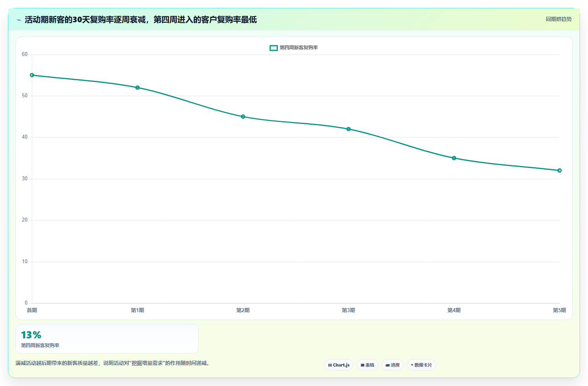The width and height of the screenshot is (588, 386).
Task: Select the 进度 chip
Action: coord(393,365)
